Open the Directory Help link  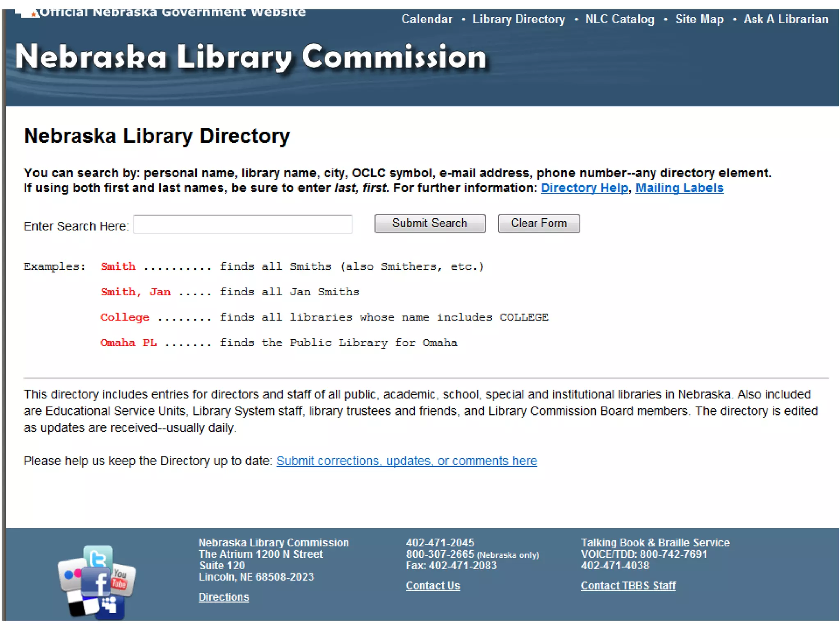coord(584,188)
